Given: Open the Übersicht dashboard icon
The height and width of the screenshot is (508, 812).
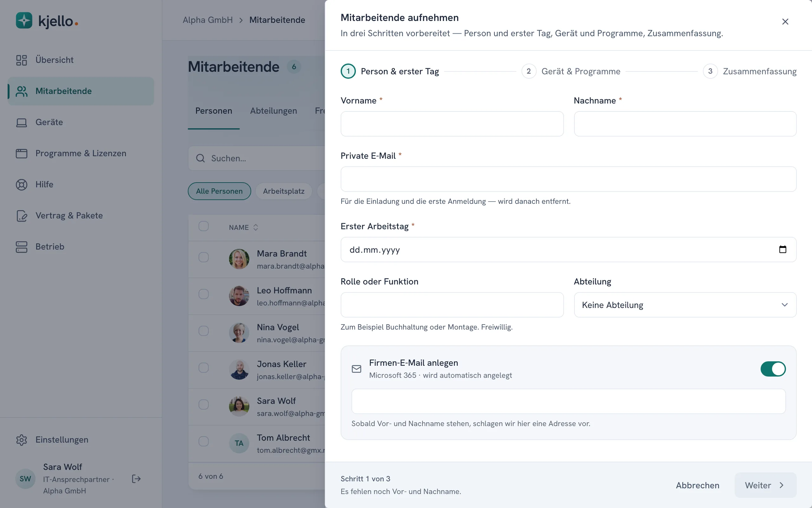Looking at the screenshot, I should click(22, 60).
